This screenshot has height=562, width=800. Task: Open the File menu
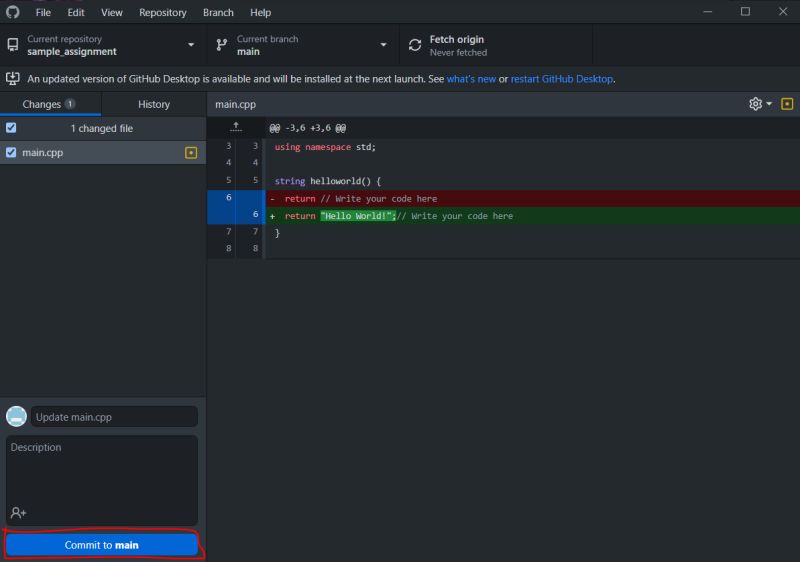(x=43, y=12)
